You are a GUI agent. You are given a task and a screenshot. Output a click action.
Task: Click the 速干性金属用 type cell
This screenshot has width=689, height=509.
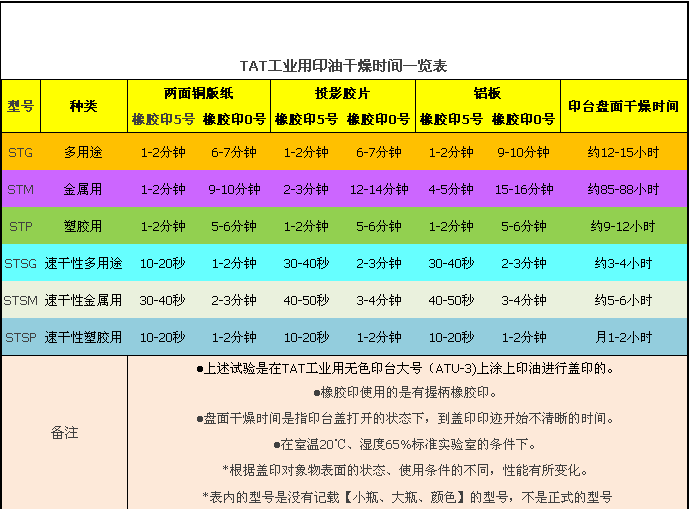click(x=83, y=300)
